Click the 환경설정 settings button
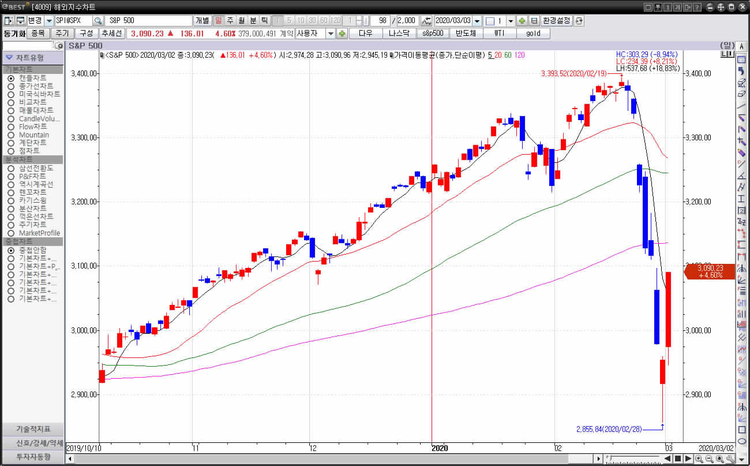 (x=557, y=21)
